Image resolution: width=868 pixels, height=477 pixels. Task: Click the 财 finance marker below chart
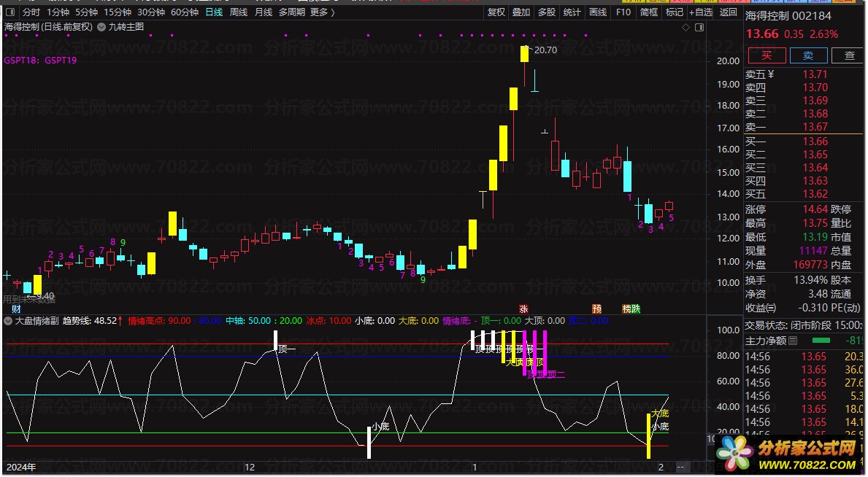tap(17, 309)
